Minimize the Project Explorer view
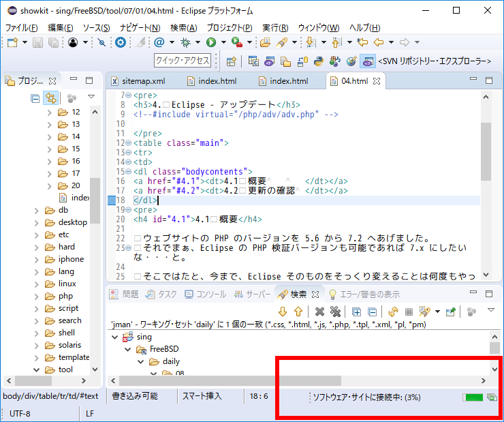The image size is (504, 422). tap(74, 80)
